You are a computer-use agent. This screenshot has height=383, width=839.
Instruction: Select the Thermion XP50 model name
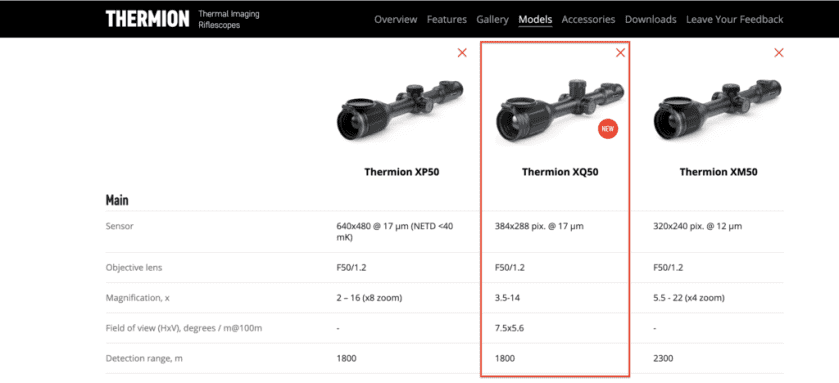(402, 172)
